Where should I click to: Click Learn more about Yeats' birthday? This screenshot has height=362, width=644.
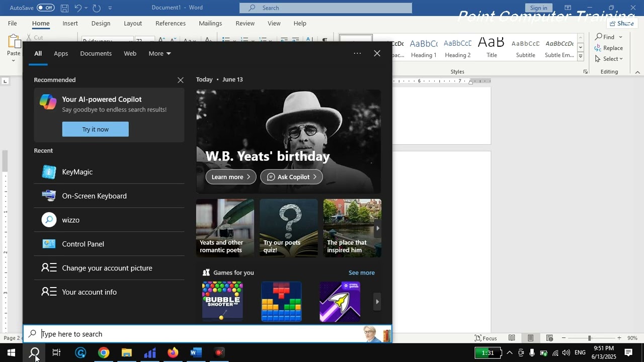coord(231,177)
